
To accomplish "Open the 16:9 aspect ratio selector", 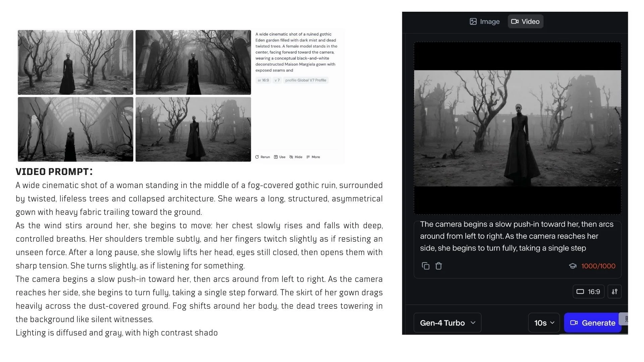I will (x=588, y=292).
